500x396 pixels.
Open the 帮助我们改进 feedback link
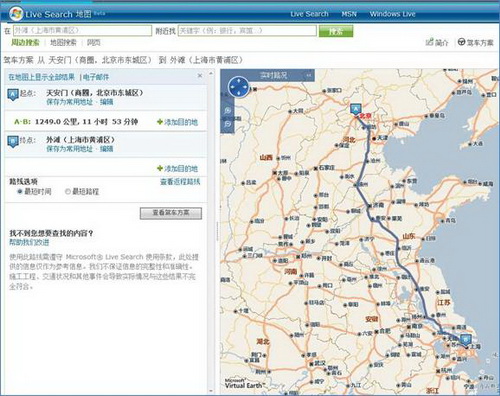coord(29,242)
